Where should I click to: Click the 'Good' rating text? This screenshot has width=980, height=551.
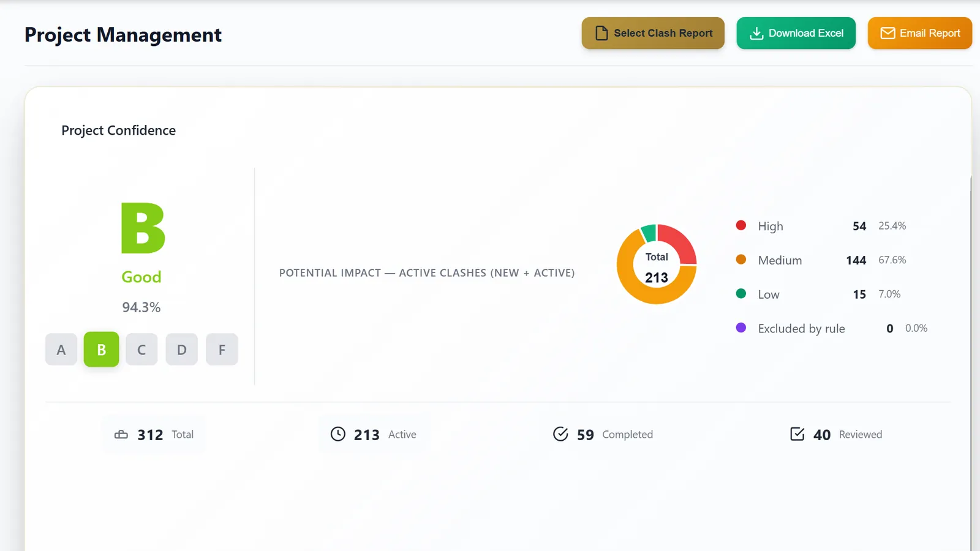point(141,277)
